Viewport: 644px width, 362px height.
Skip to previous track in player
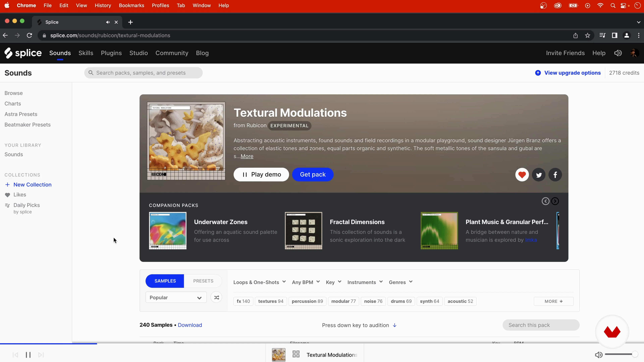tap(15, 355)
